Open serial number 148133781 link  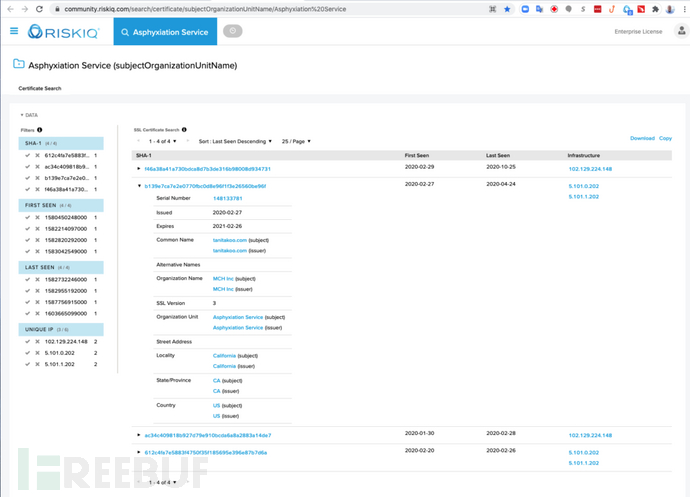pos(228,199)
